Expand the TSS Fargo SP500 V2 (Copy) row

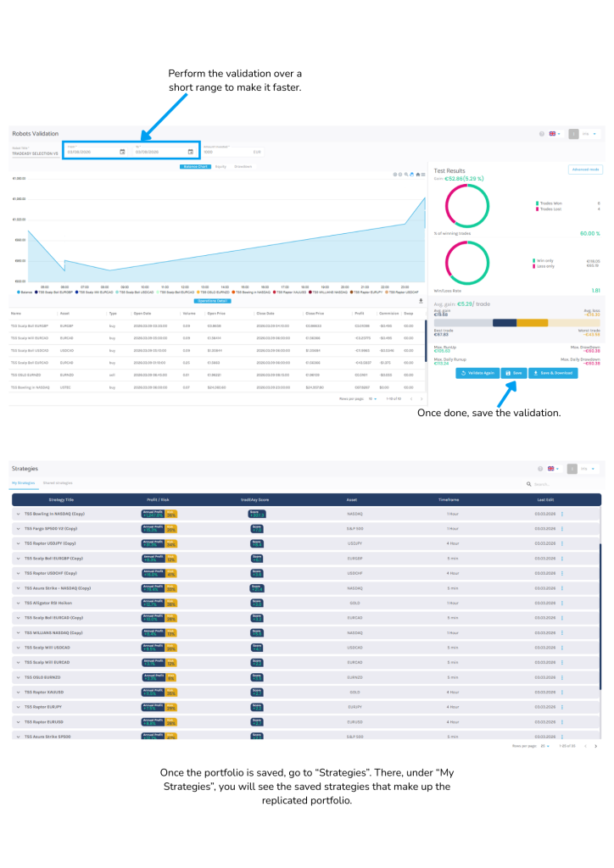point(17,528)
